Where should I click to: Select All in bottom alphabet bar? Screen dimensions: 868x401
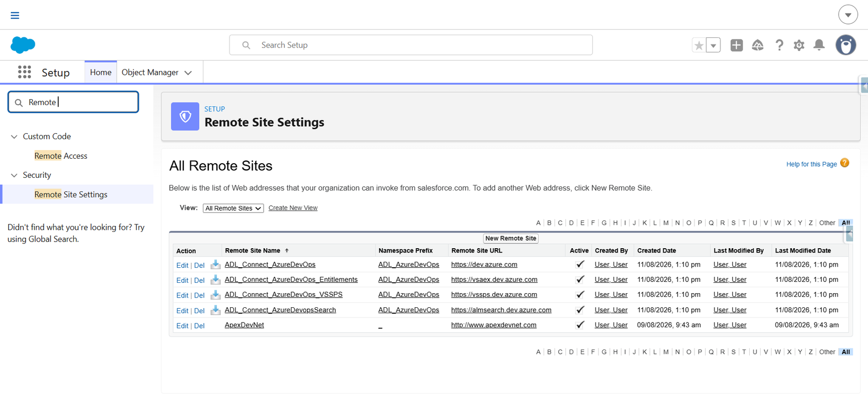coord(846,352)
